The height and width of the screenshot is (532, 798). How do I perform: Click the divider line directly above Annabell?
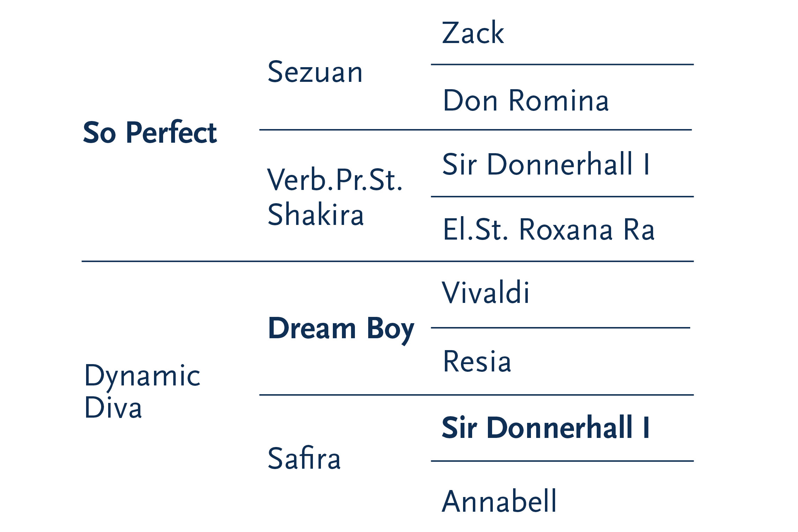[x=562, y=461]
